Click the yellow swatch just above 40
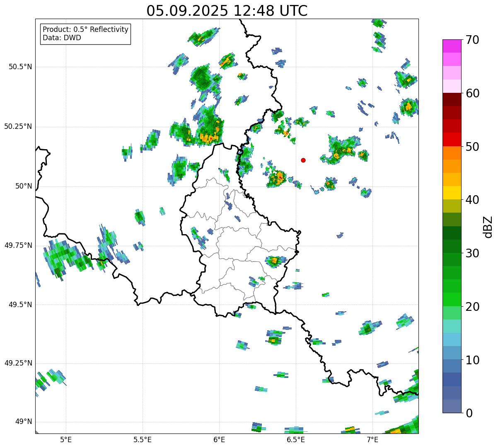This screenshot has width=498, height=448. pyautogui.click(x=452, y=193)
